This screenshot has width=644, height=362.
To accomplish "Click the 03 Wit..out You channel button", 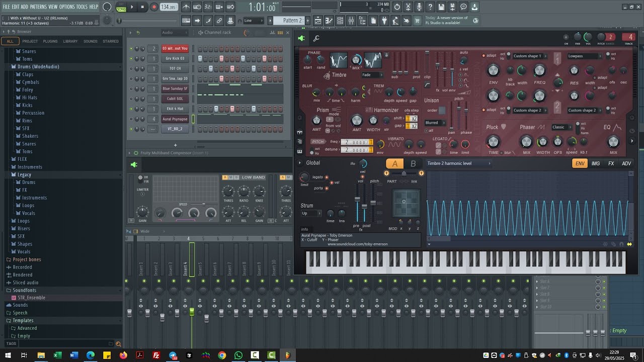I will pos(175,48).
